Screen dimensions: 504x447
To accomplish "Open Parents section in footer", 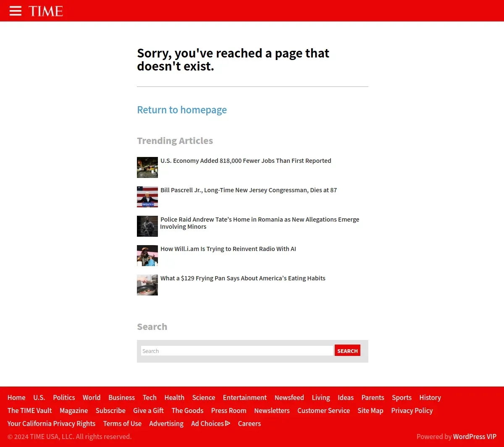I will 373,397.
